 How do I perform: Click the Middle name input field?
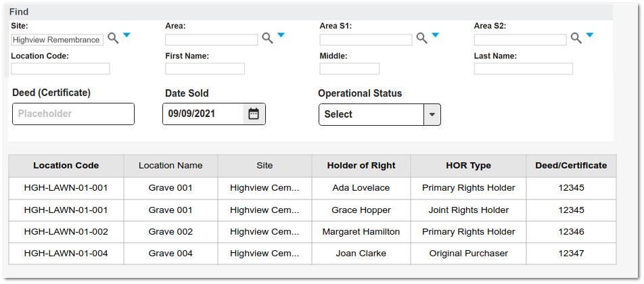point(350,68)
